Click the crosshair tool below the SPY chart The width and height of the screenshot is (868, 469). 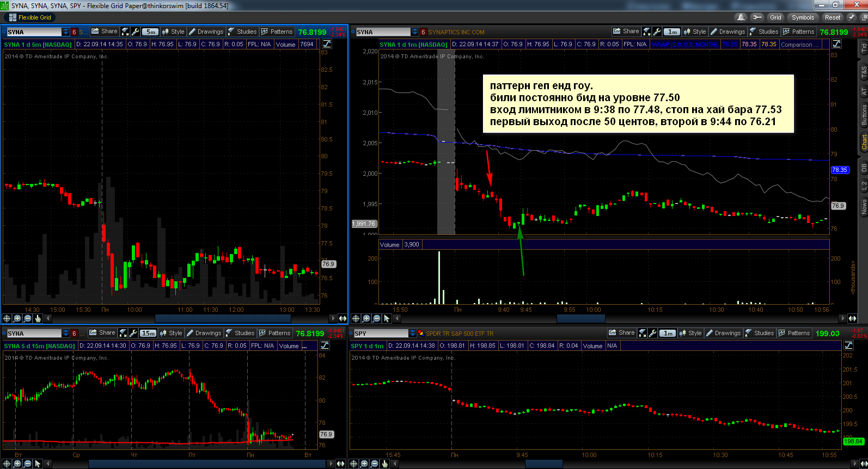tap(354, 464)
